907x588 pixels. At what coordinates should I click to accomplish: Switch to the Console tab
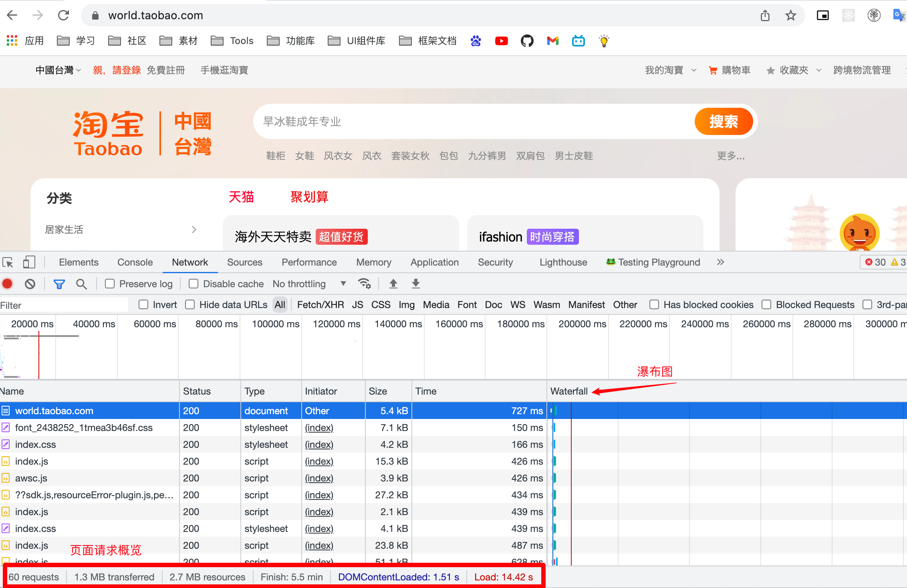click(135, 262)
